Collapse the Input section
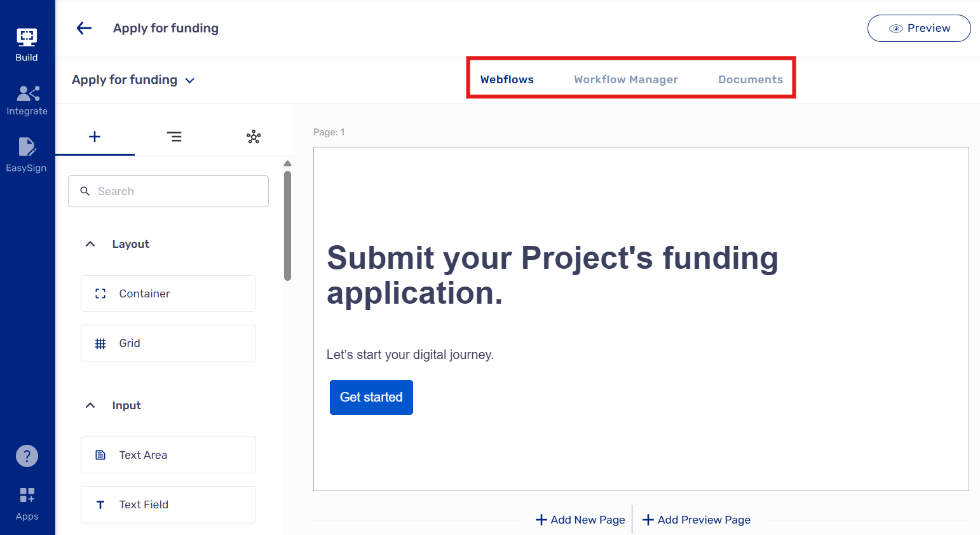This screenshot has height=535, width=980. 90,405
